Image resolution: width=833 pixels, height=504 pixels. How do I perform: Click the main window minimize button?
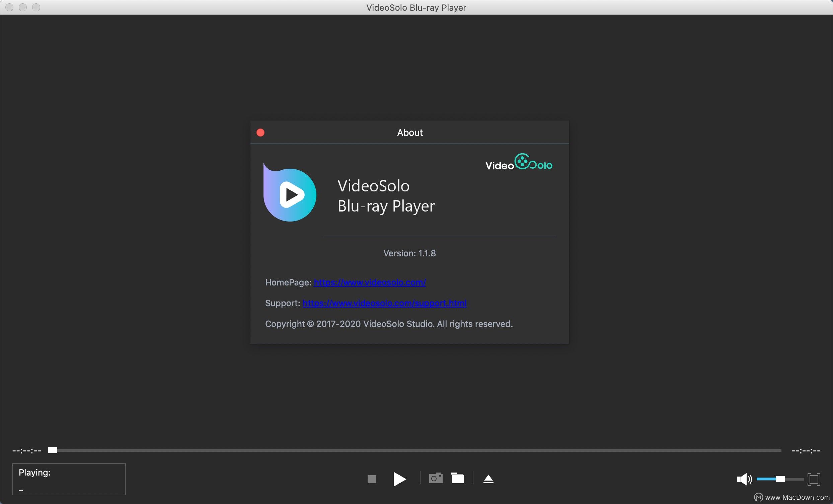click(x=23, y=7)
